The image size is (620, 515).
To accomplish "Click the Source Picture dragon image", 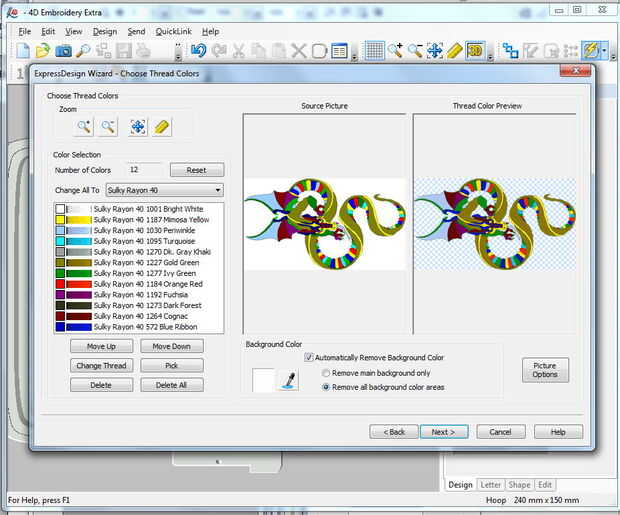I will pos(325,224).
